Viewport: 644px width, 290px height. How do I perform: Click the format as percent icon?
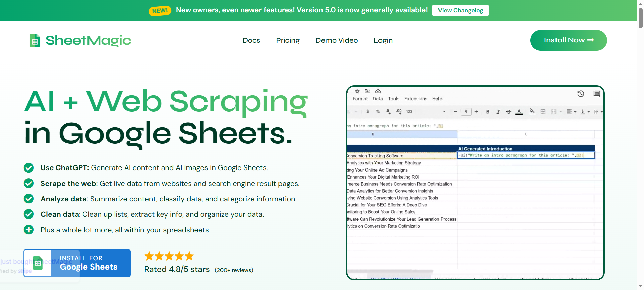378,111
